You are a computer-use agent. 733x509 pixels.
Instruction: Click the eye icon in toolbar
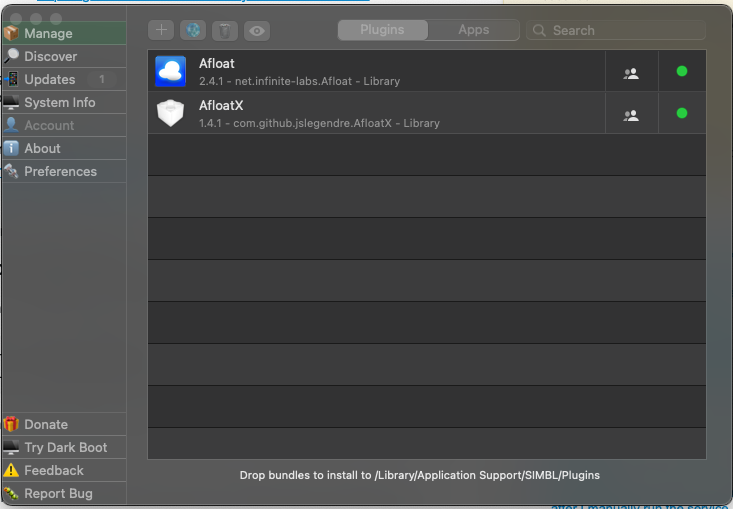pos(257,31)
